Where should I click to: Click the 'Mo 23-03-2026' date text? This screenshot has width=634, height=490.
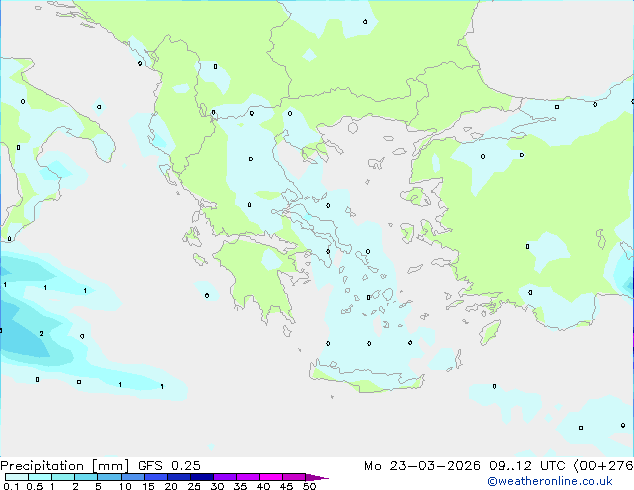coord(423,466)
